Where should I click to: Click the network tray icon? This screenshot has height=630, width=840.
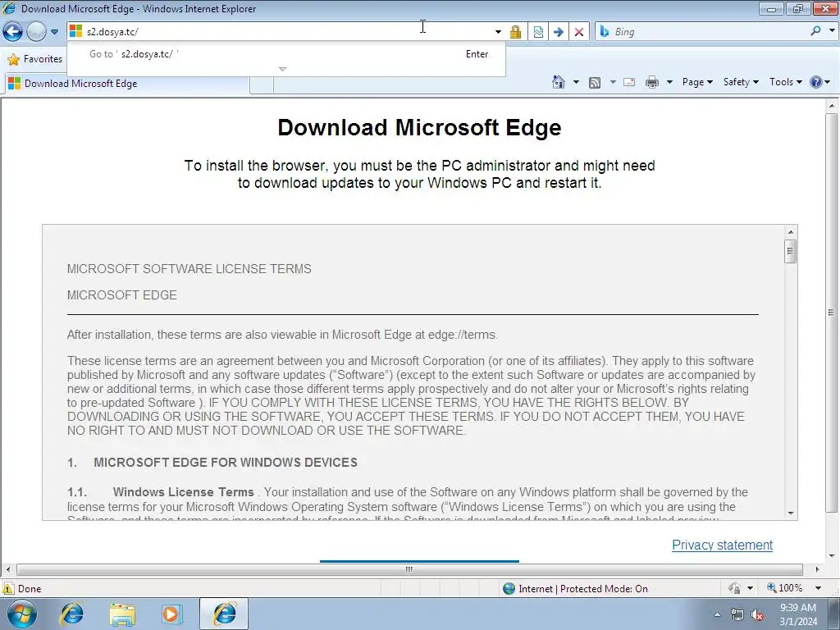[737, 614]
